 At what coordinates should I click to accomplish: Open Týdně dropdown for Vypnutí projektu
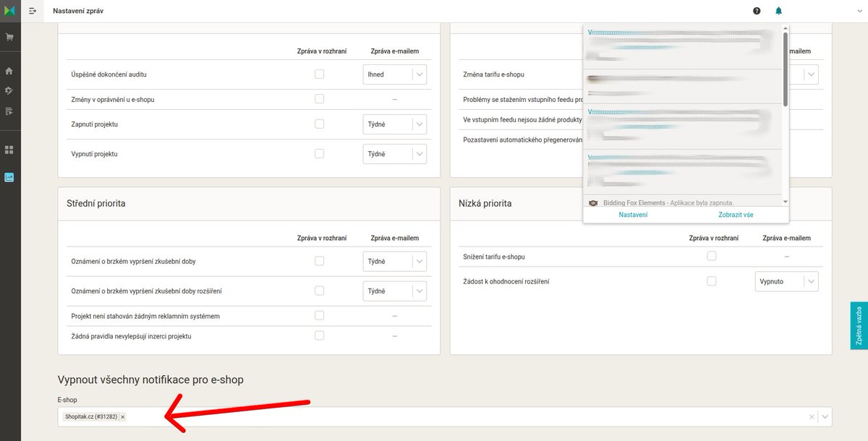click(x=394, y=154)
